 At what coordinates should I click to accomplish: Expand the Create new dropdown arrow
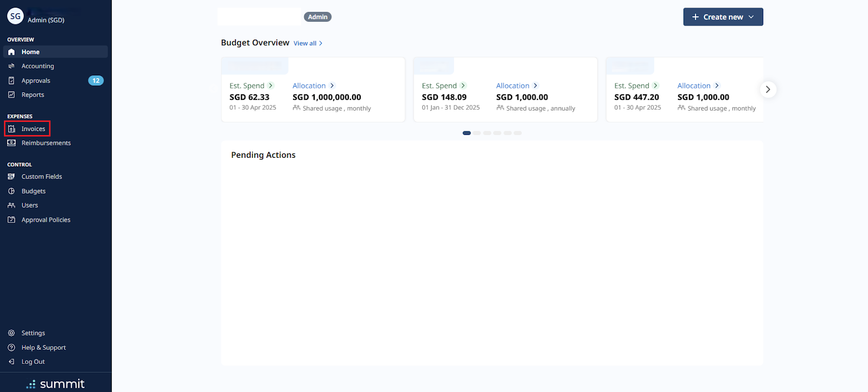click(751, 17)
